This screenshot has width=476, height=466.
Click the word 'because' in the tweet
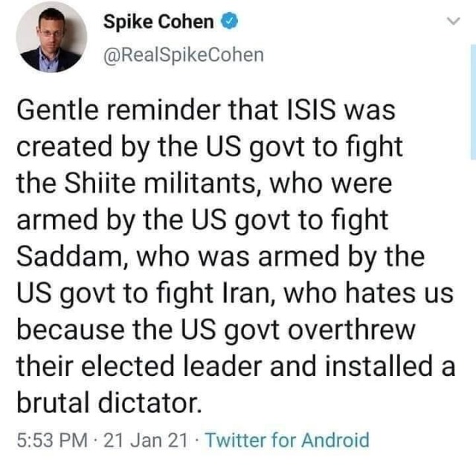67,330
